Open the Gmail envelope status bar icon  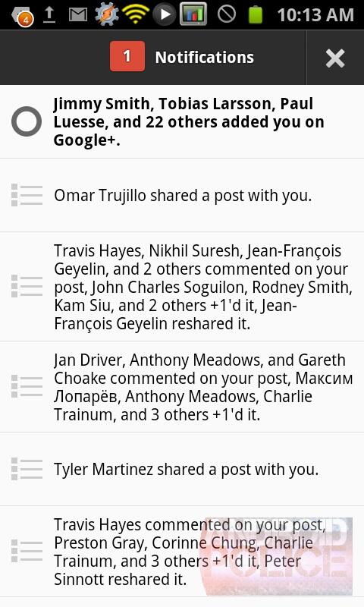pyautogui.click(x=78, y=15)
